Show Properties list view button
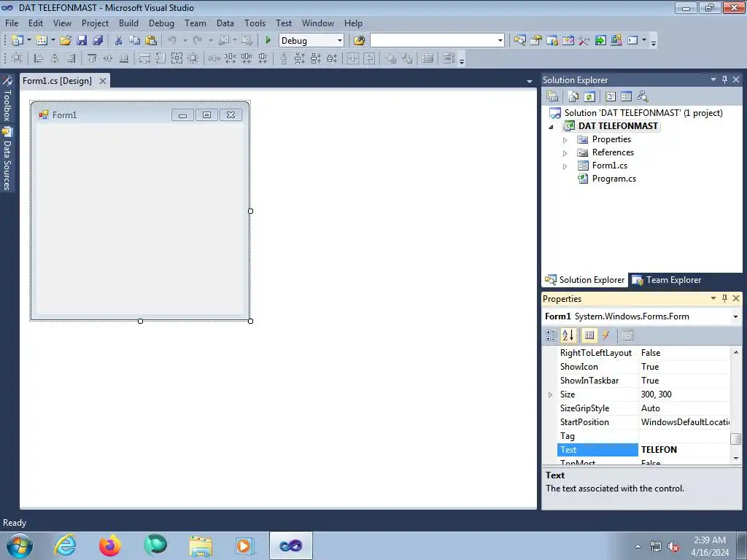Image resolution: width=747 pixels, height=560 pixels. [x=589, y=335]
